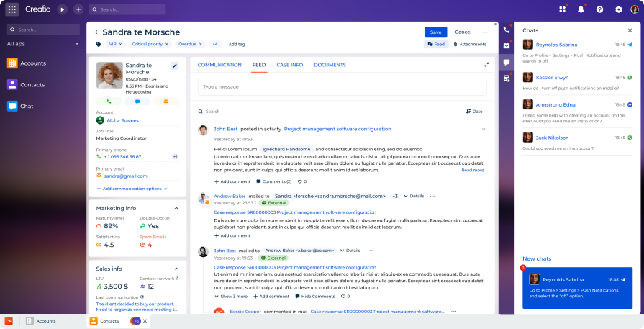Show the +4 additional tags
The image size is (644, 329).
[215, 45]
